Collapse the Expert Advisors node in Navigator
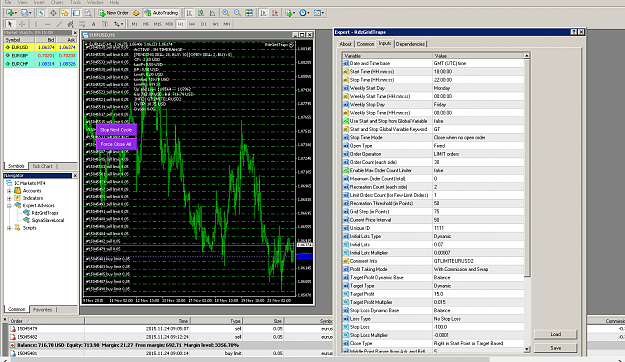The image size is (625, 362). click(x=9, y=206)
